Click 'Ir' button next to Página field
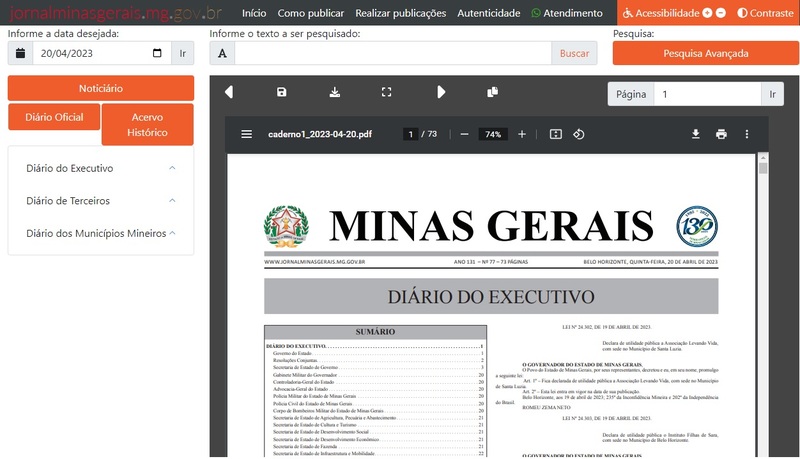This screenshot has width=800, height=459. (x=772, y=94)
